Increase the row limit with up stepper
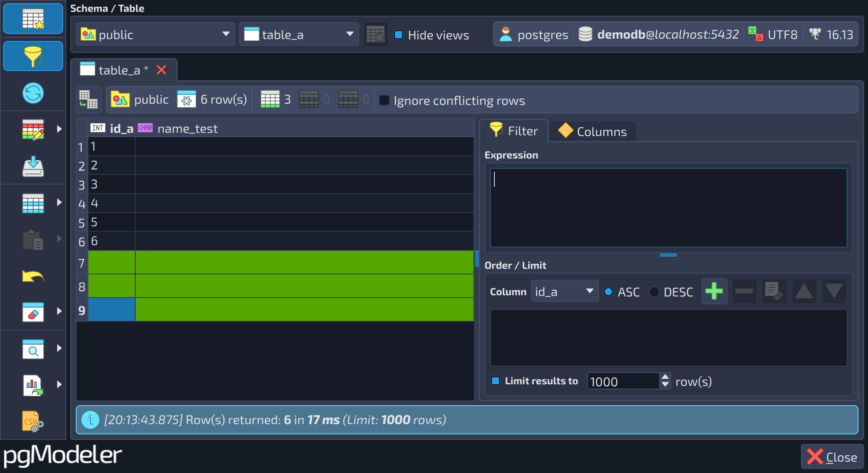The image size is (868, 473). 665,377
